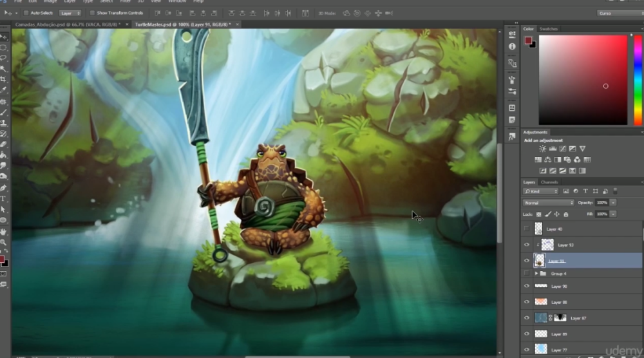Lock transparent pixels icon

(538, 214)
